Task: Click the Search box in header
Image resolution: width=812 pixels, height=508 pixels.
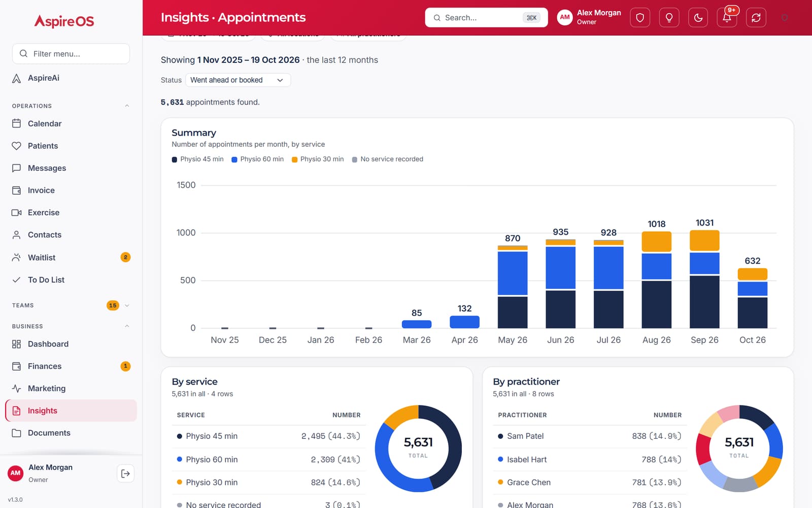Action: point(486,18)
